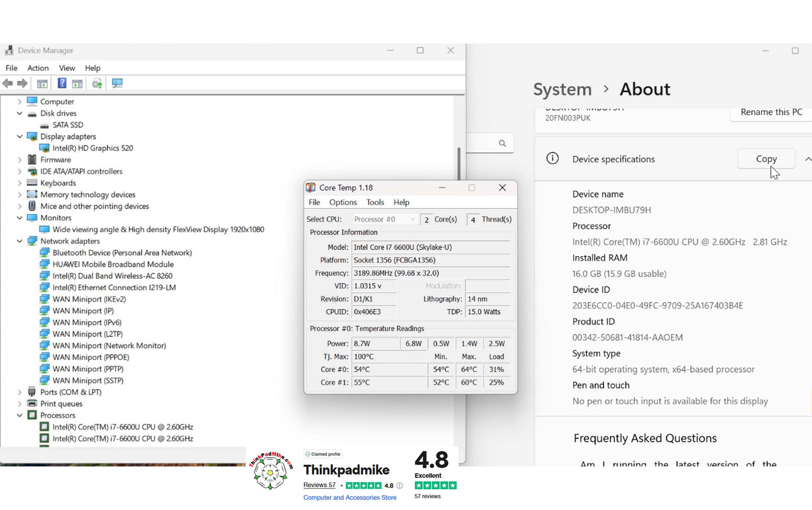Open the Select CPU dropdown in Core Temp
Image resolution: width=812 pixels, height=510 pixels.
click(x=384, y=219)
